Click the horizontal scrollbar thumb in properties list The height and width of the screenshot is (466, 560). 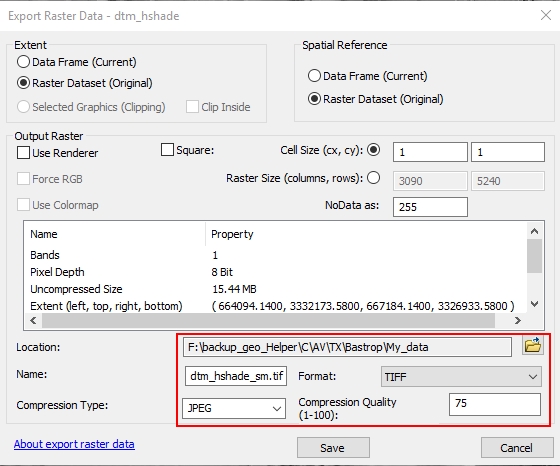(x=269, y=320)
